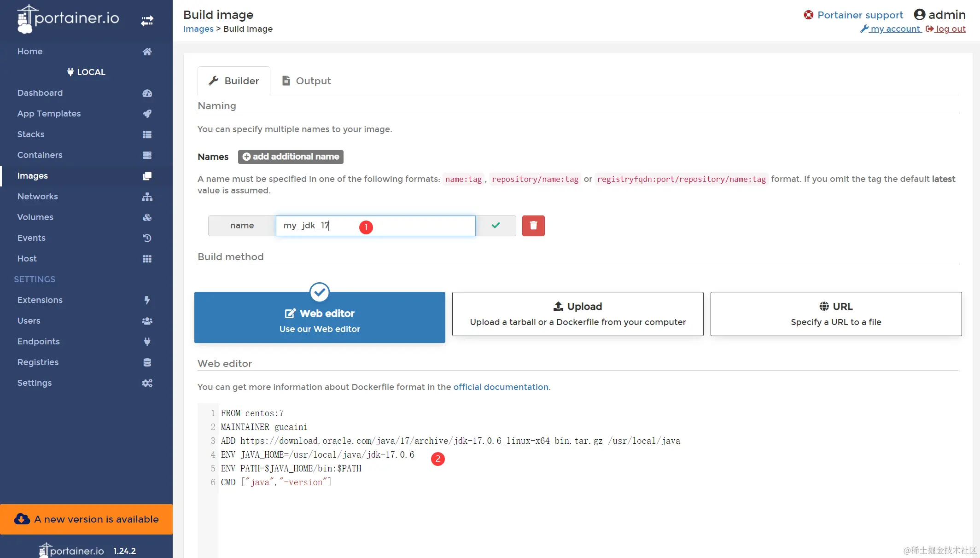
Task: Choose the Upload build method option
Action: 577,314
